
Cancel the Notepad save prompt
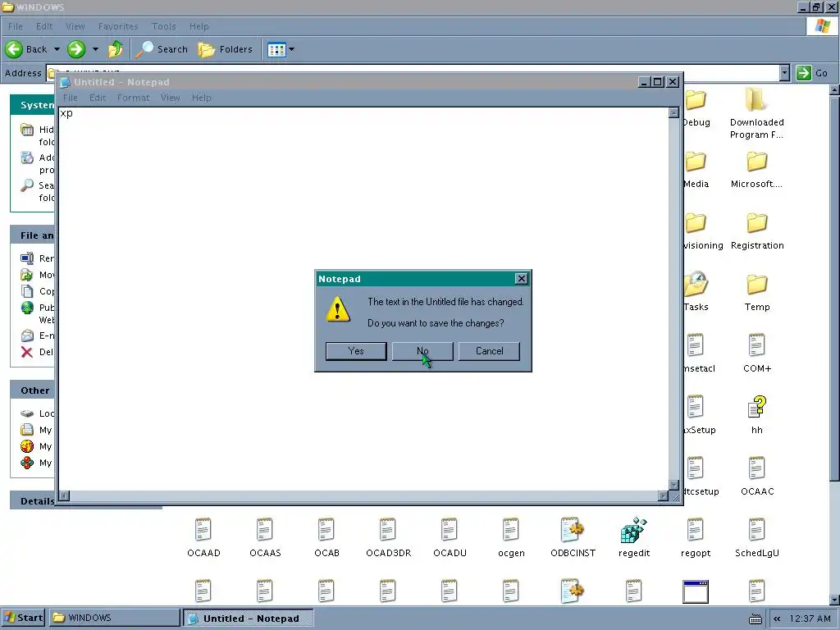coord(489,351)
